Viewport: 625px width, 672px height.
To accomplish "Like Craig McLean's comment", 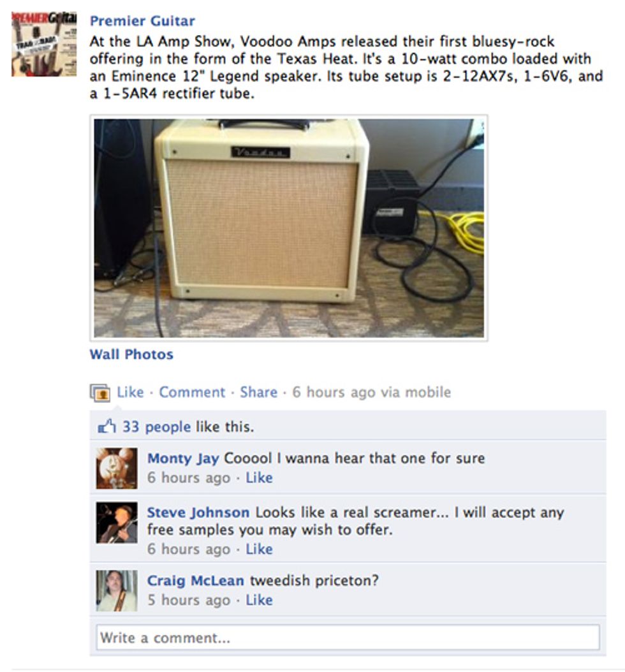I will point(259,600).
